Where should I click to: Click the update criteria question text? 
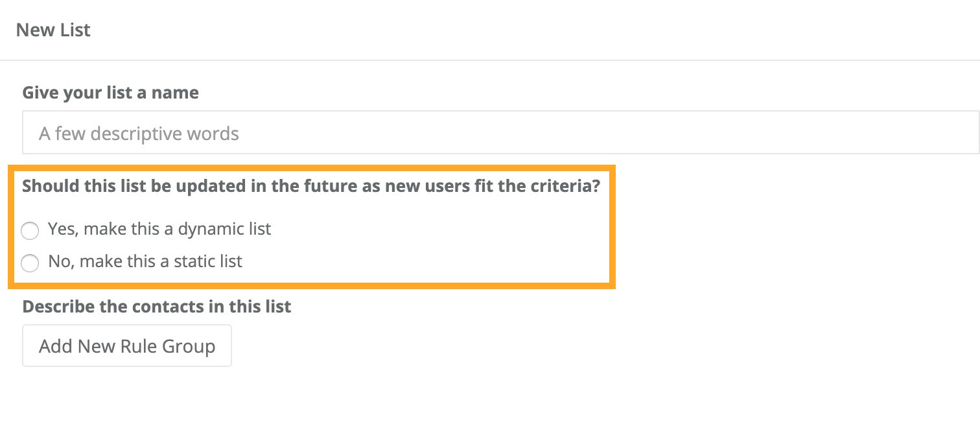[311, 185]
